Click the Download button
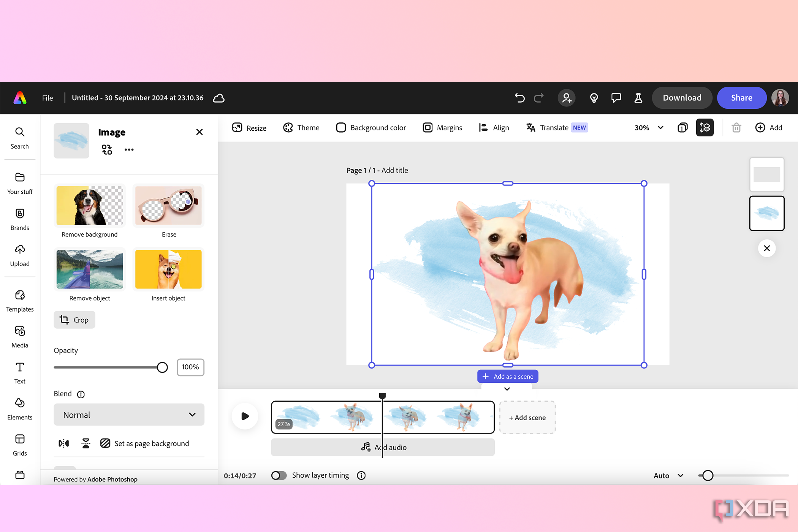The width and height of the screenshot is (798, 532). click(x=682, y=98)
